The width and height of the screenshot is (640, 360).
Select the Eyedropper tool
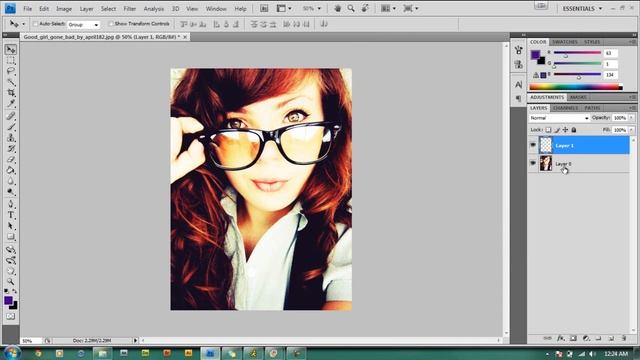coord(11,103)
